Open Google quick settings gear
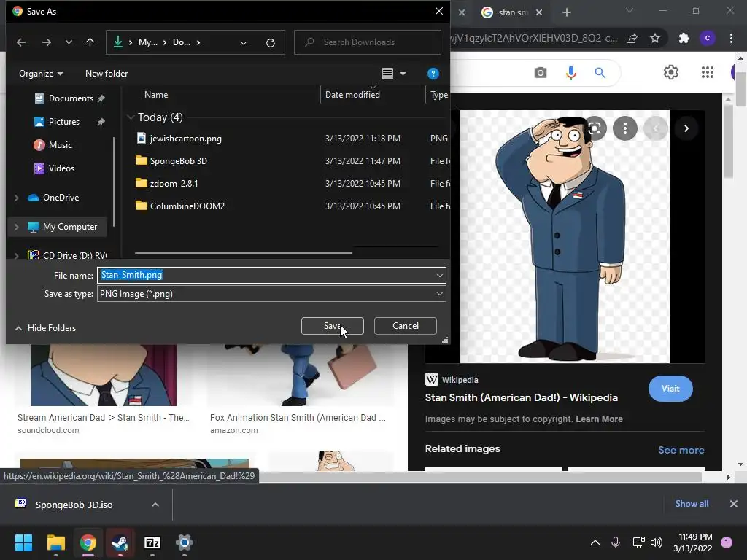This screenshot has height=560, width=747. coord(671,72)
